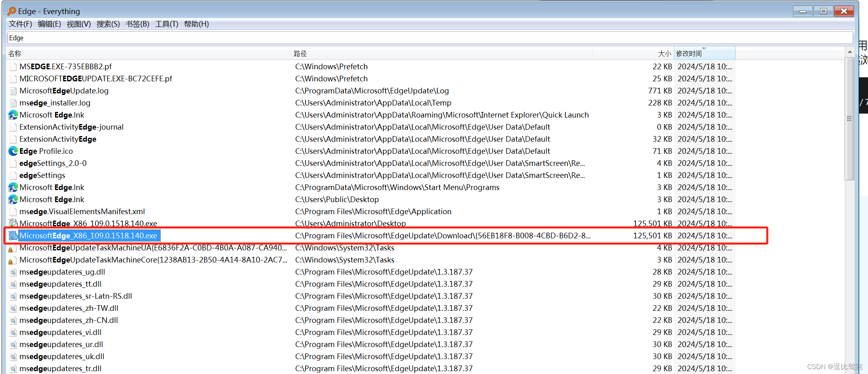
Task: Click the Edge shortcut icon in Quick Launch row
Action: click(x=13, y=115)
